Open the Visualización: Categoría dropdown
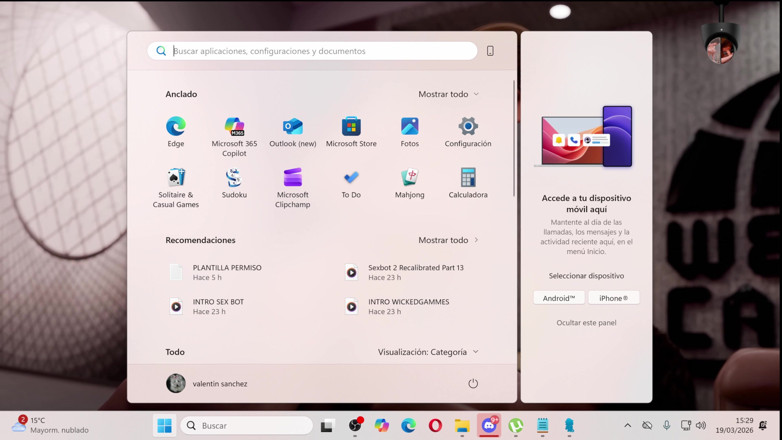The width and height of the screenshot is (782, 440). [x=428, y=352]
